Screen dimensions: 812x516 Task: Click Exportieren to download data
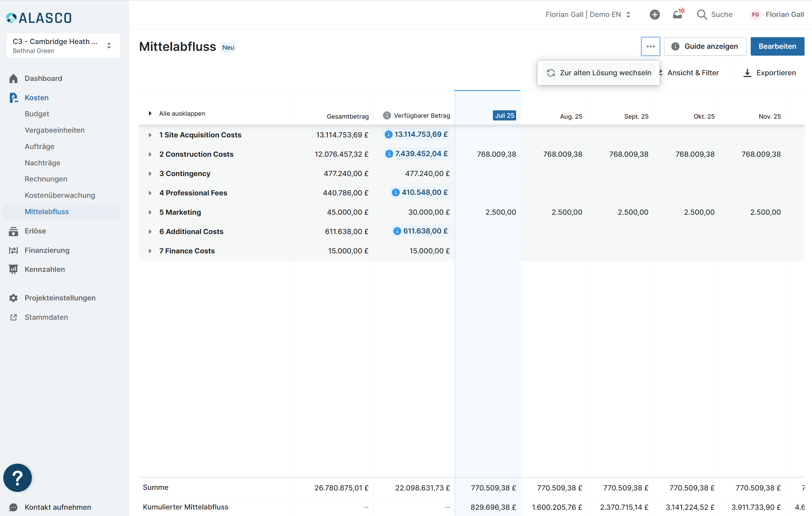769,73
